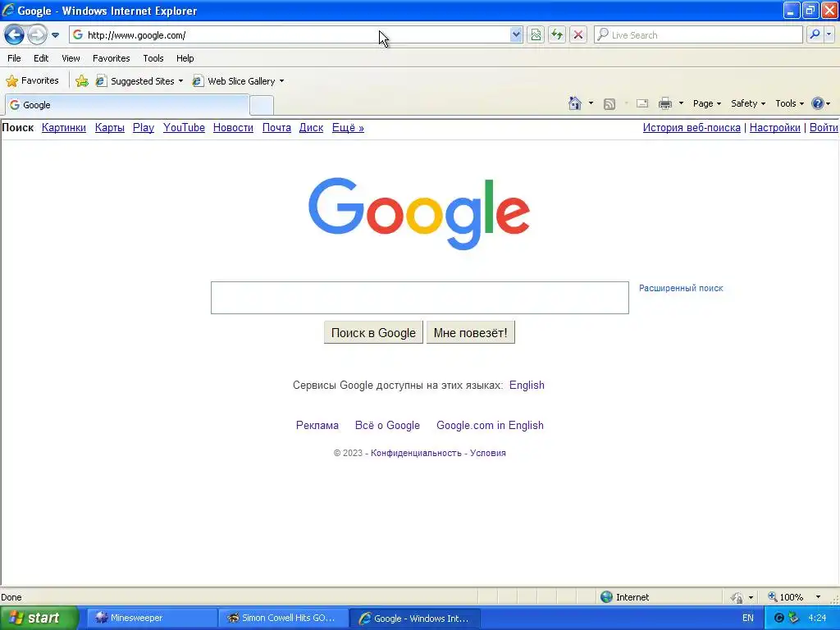The width and height of the screenshot is (840, 630).
Task: Open the Ещё » link
Action: (x=348, y=127)
